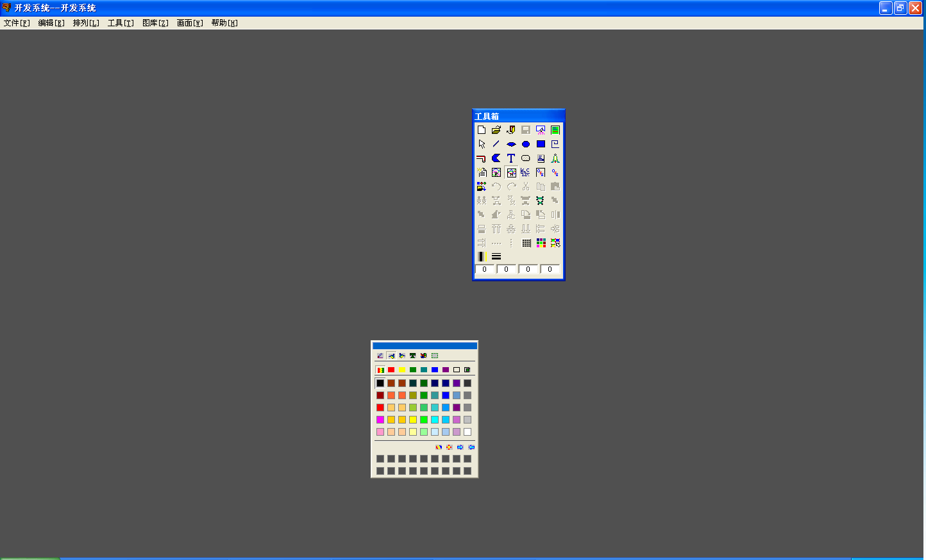The width and height of the screenshot is (926, 560).
Task: Click the new file icon in toolbox
Action: pyautogui.click(x=482, y=130)
